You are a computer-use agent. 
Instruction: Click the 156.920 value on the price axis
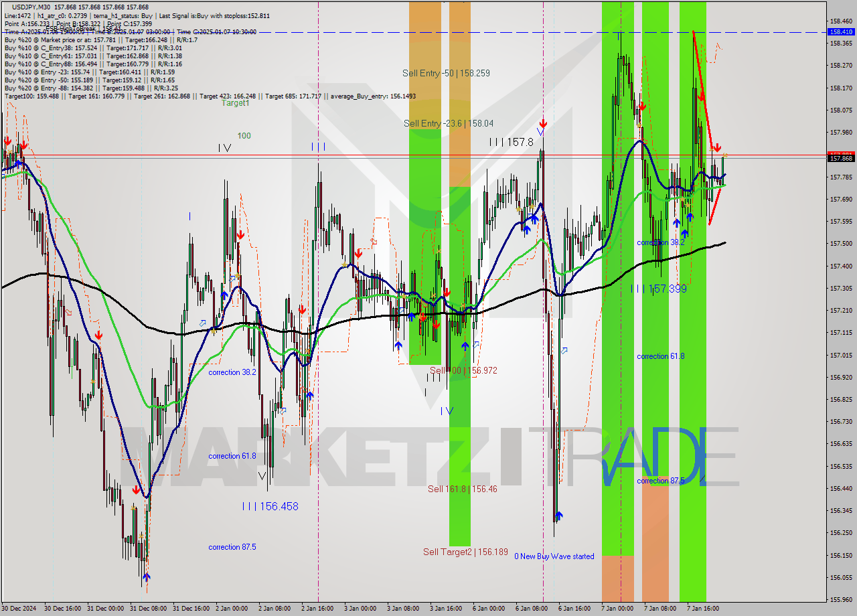pyautogui.click(x=841, y=378)
